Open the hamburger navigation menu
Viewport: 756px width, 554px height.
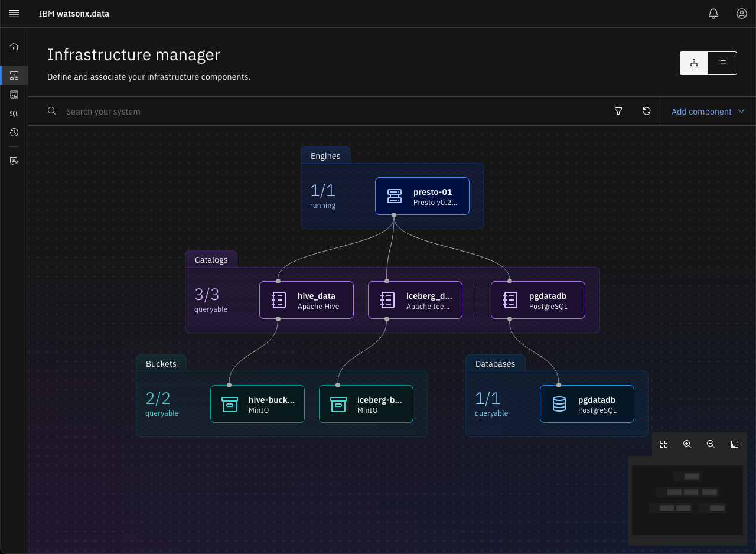14,14
